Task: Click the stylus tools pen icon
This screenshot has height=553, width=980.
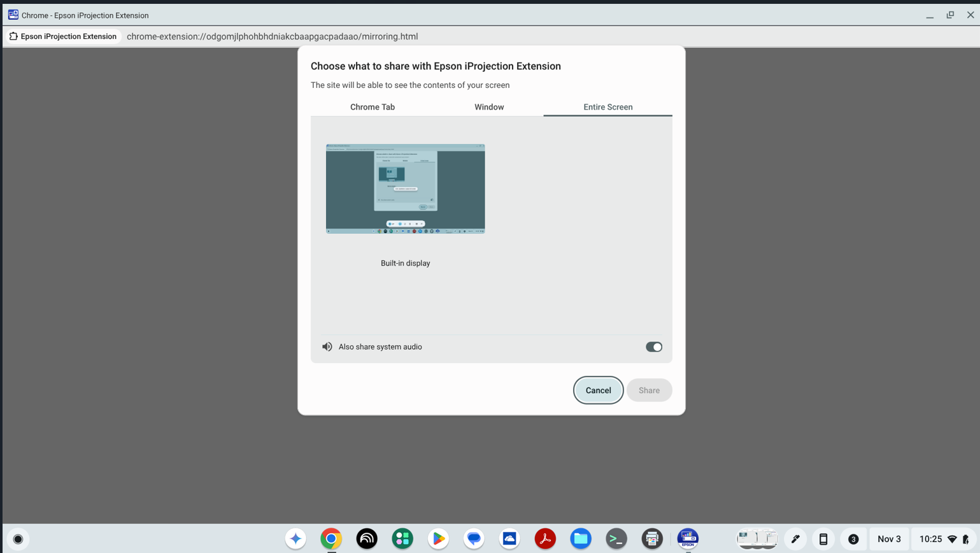Action: pyautogui.click(x=795, y=539)
